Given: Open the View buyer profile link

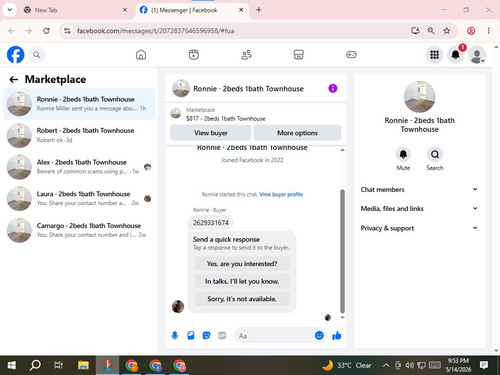Looking at the screenshot, I should click(x=281, y=194).
